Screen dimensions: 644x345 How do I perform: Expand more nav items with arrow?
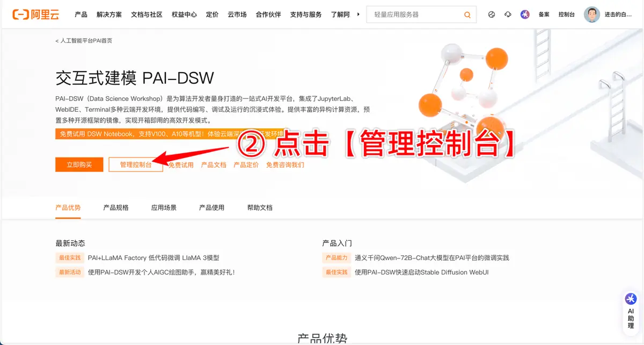(x=358, y=15)
